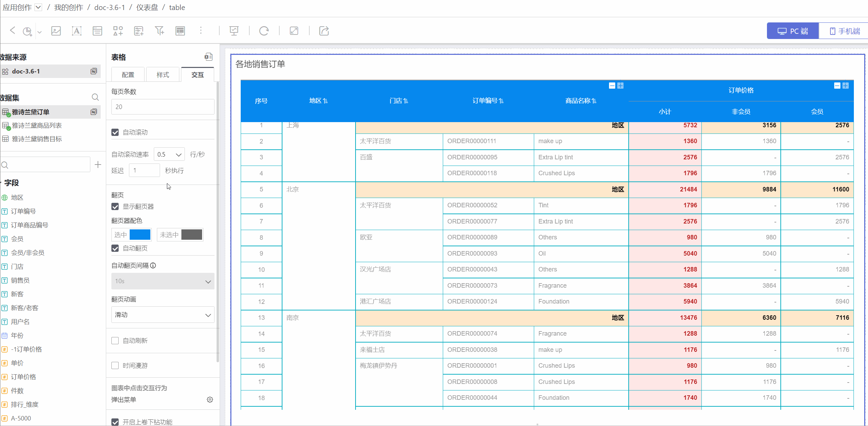Switch to the 样式 tab
Image resolution: width=868 pixels, height=426 pixels.
click(x=163, y=75)
